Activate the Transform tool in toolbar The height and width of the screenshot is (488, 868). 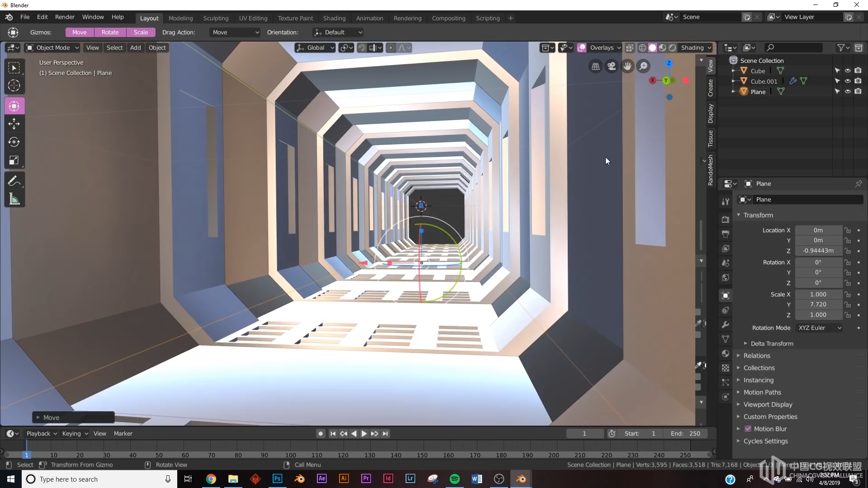(14, 106)
